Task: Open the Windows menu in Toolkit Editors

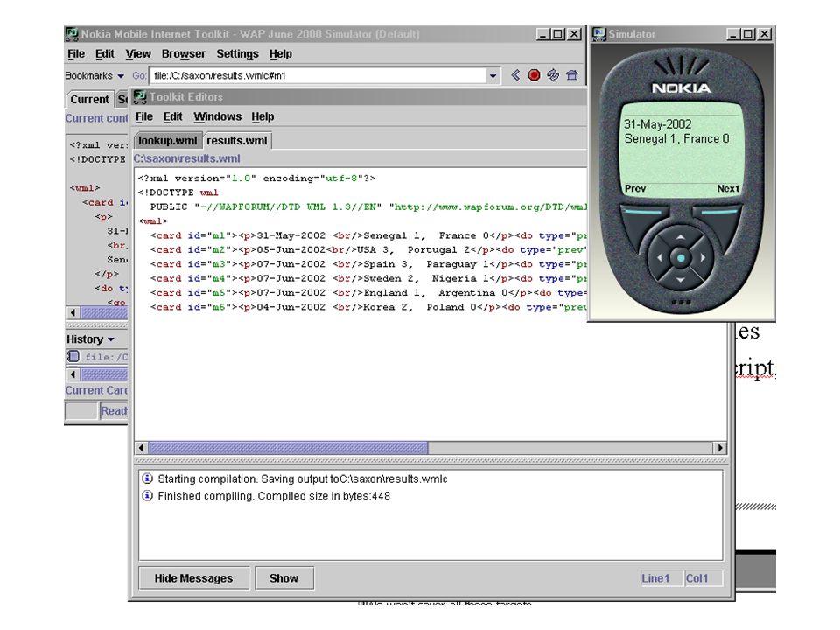Action: click(218, 116)
